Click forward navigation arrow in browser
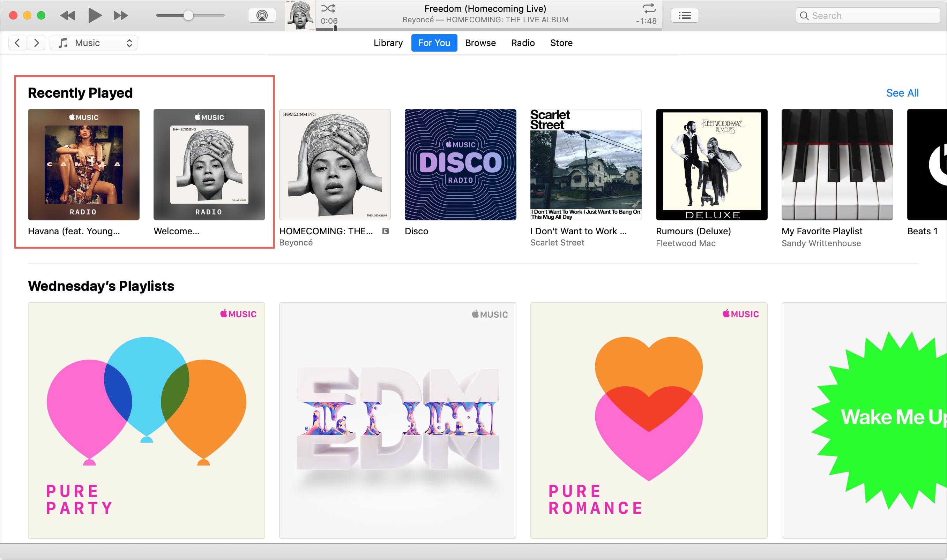Screen dimensions: 947x560 pos(37,43)
